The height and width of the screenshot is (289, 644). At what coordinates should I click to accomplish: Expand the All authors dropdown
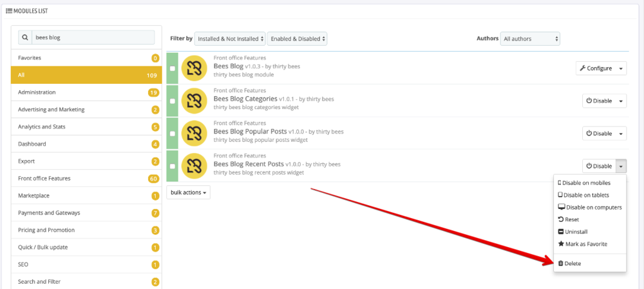pyautogui.click(x=530, y=39)
